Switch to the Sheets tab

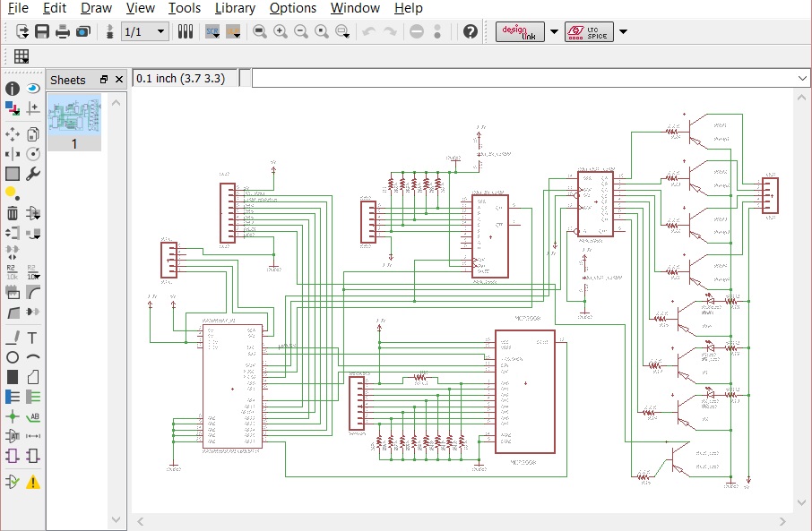coord(67,79)
